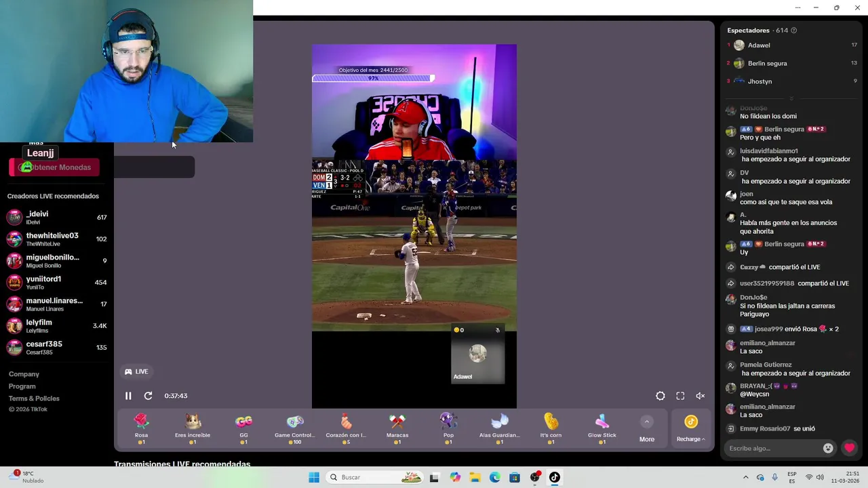
Task: Click the Espectadores help question icon
Action: click(794, 30)
